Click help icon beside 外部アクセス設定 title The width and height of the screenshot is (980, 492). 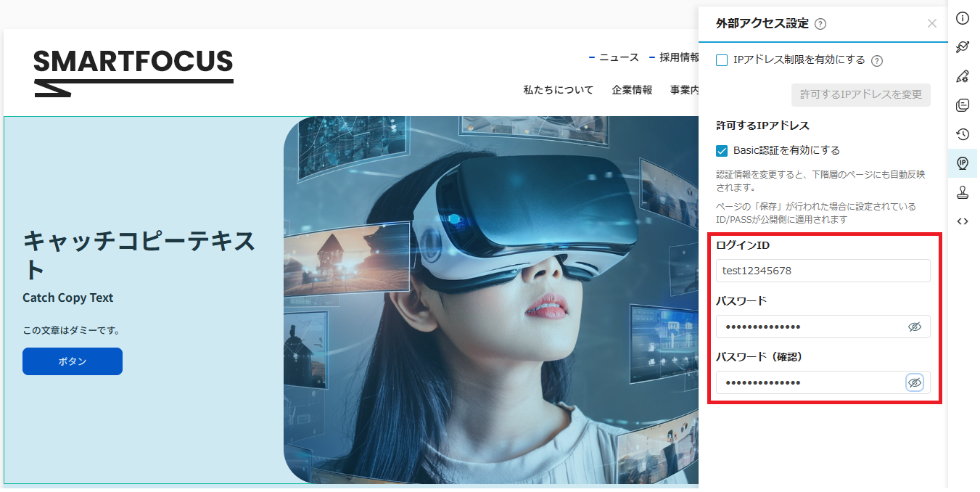coord(820,24)
